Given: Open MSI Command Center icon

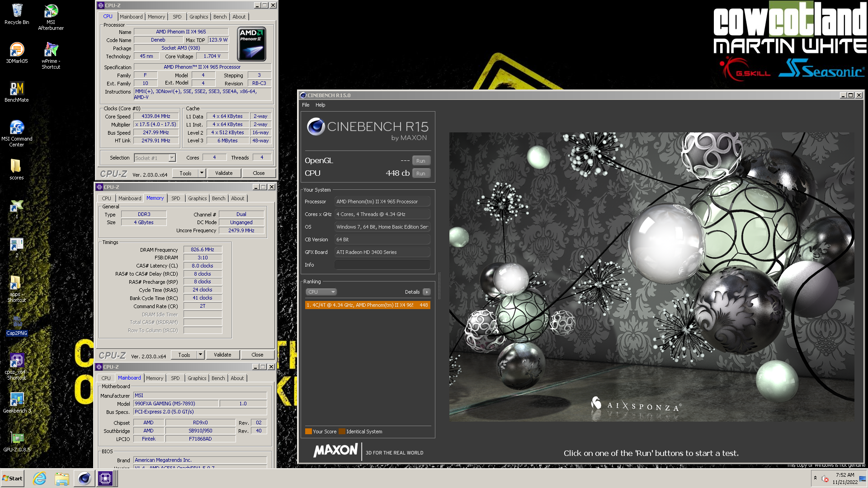Looking at the screenshot, I should point(17,134).
